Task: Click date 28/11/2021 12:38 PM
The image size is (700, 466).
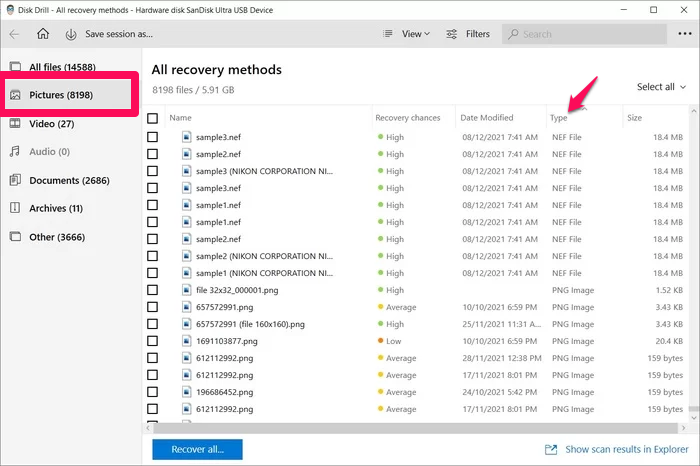Action: (502, 358)
